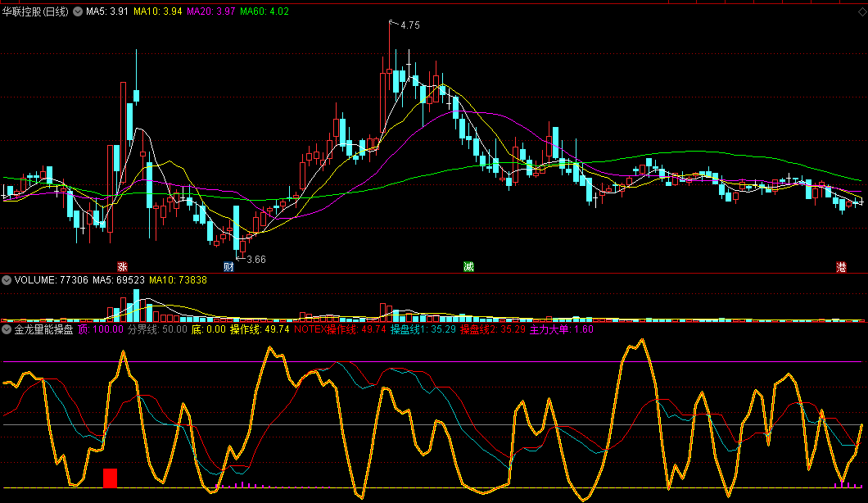Image resolution: width=868 pixels, height=503 pixels.
Task: Click the MA60: 4.02 label
Action: pos(264,11)
